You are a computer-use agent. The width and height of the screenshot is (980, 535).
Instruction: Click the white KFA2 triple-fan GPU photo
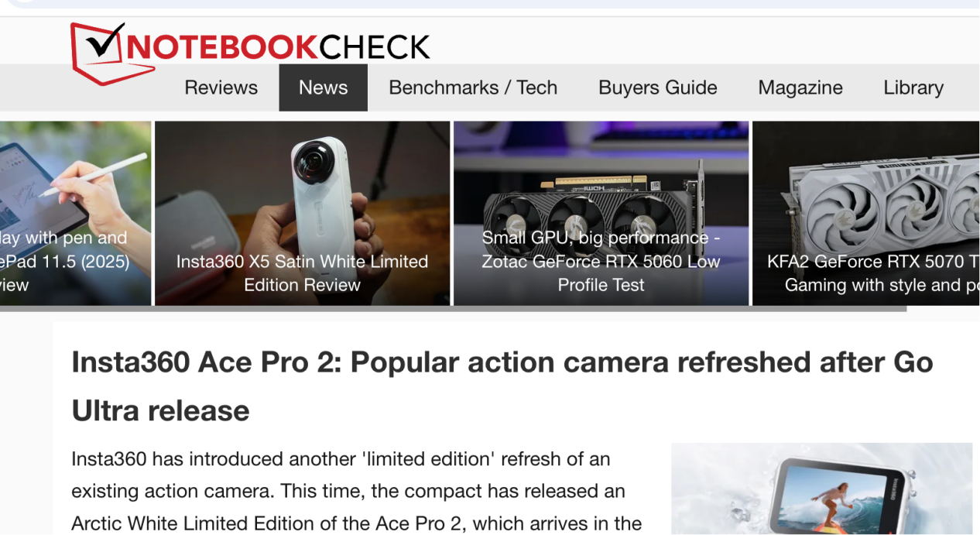[x=865, y=186]
